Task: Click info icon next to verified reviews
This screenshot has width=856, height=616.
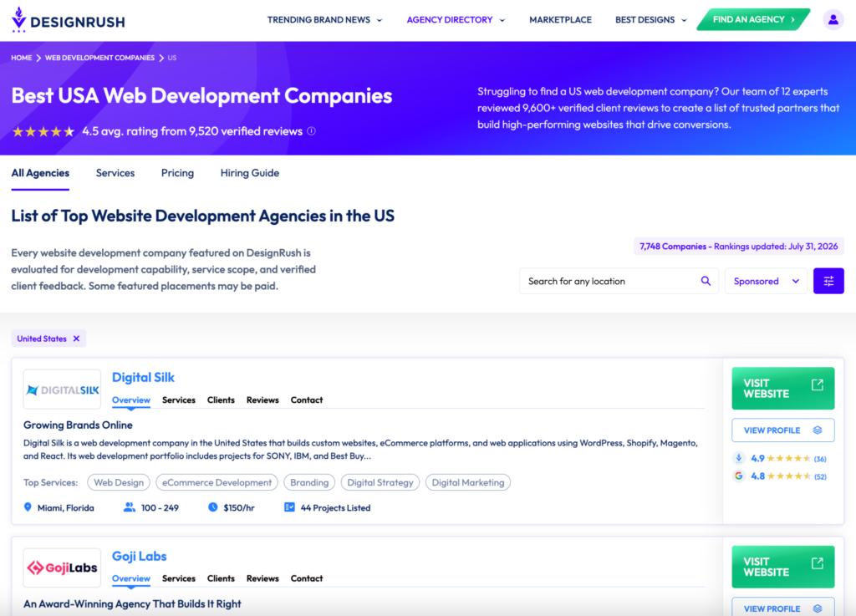Action: tap(311, 131)
